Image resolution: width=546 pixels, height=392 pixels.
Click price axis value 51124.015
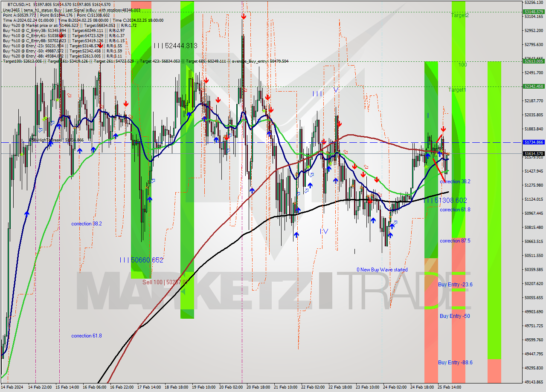point(534,199)
